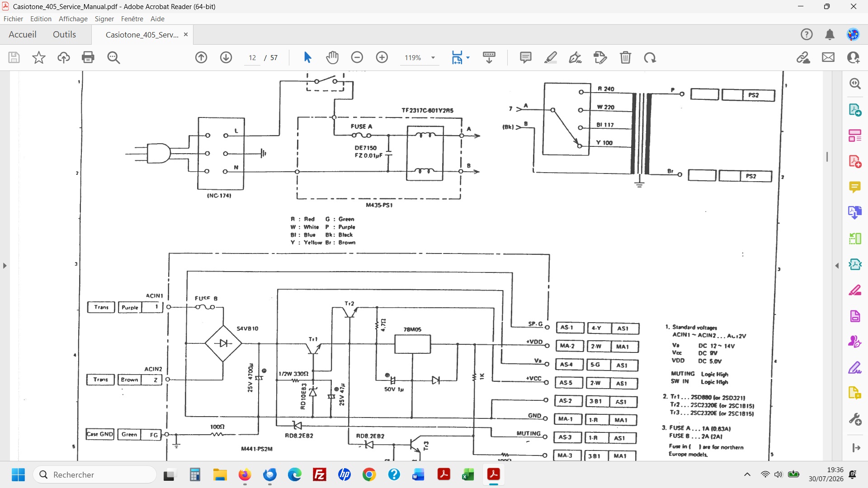Open the yellow Comment tool in right pane

855,187
